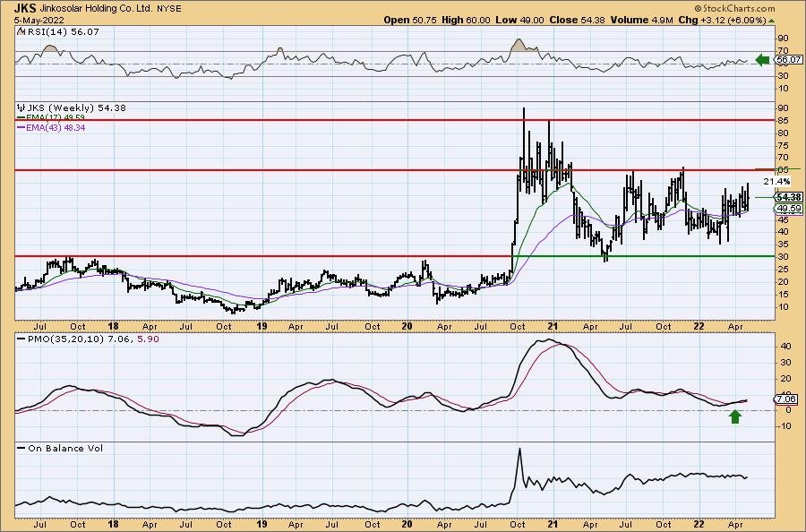Click the EMA(43) 48.34 legend text
This screenshot has width=806, height=532.
pos(56,127)
